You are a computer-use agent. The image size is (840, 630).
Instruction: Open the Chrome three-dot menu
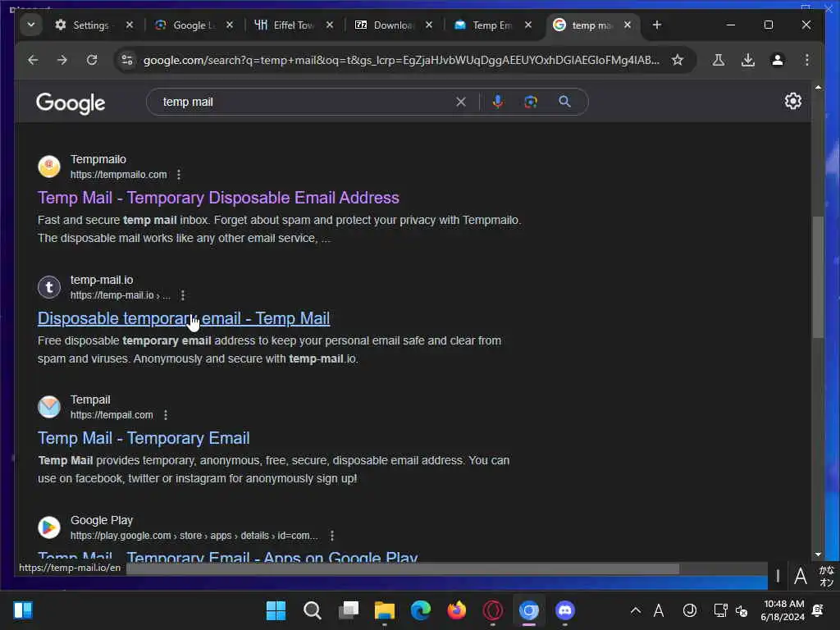click(807, 60)
